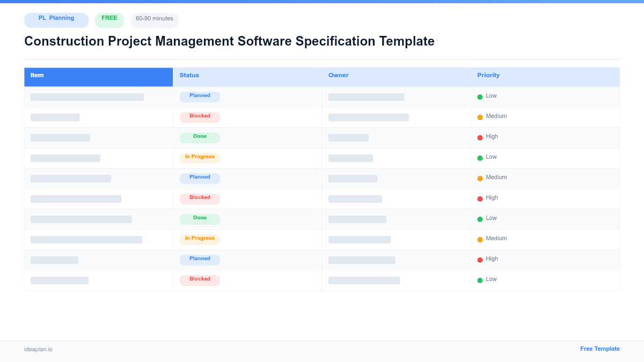The image size is (644, 362).
Task: Select the FREE badge
Action: point(109,18)
